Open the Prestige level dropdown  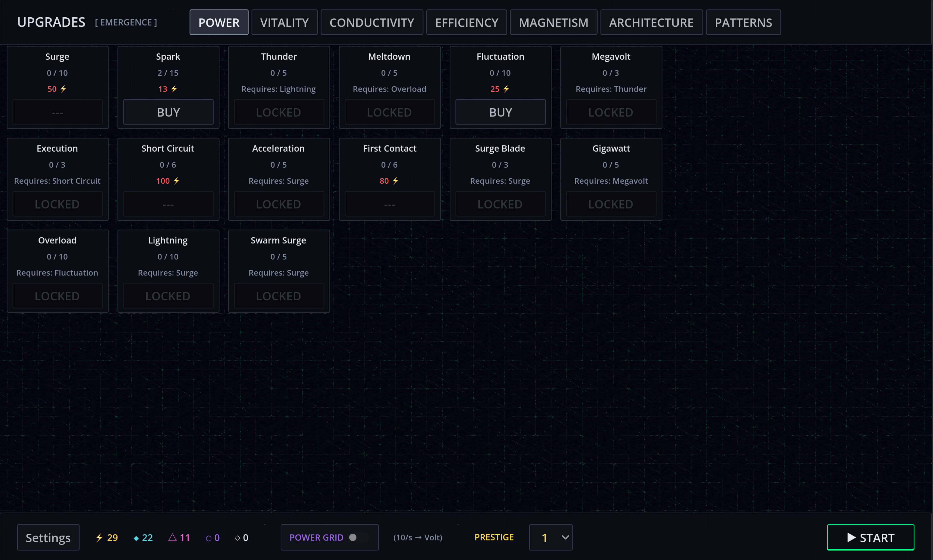pyautogui.click(x=550, y=537)
